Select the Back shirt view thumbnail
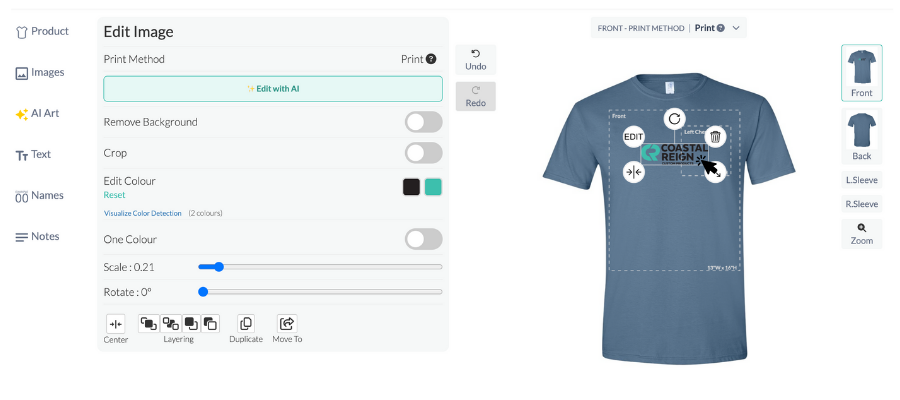Image resolution: width=900 pixels, height=400 pixels. (861, 136)
